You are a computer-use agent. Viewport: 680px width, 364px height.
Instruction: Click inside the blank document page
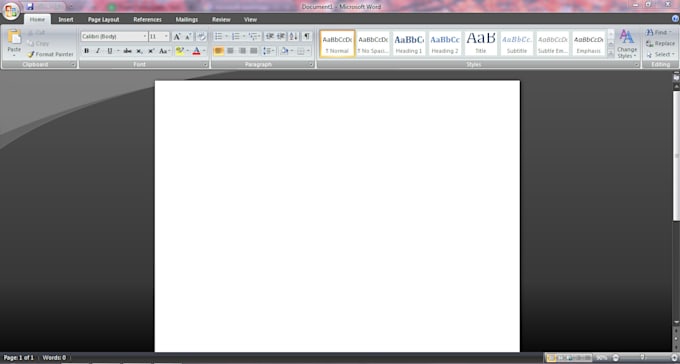(x=337, y=216)
